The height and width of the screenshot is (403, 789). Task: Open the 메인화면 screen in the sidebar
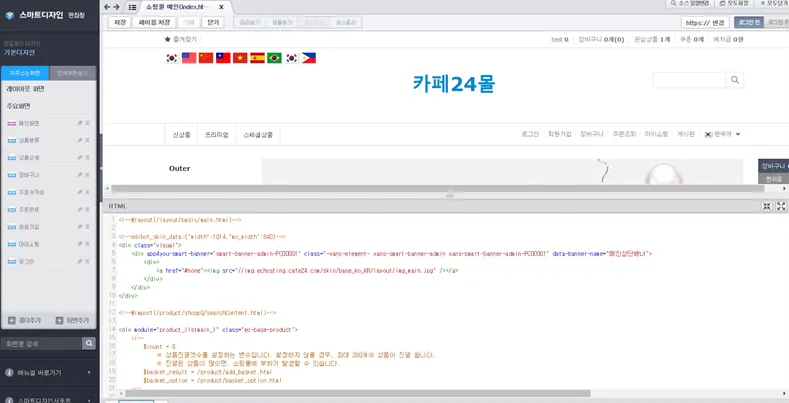(x=29, y=123)
